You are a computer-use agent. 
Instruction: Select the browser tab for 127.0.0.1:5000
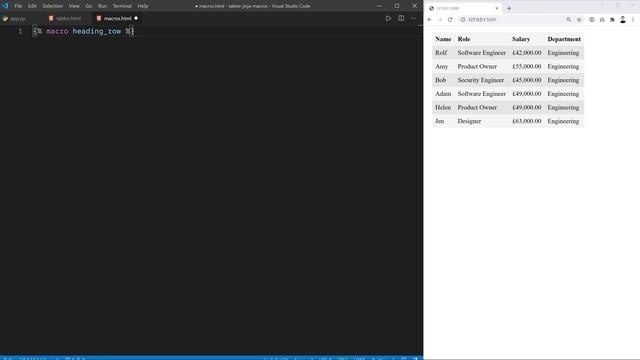(x=463, y=8)
